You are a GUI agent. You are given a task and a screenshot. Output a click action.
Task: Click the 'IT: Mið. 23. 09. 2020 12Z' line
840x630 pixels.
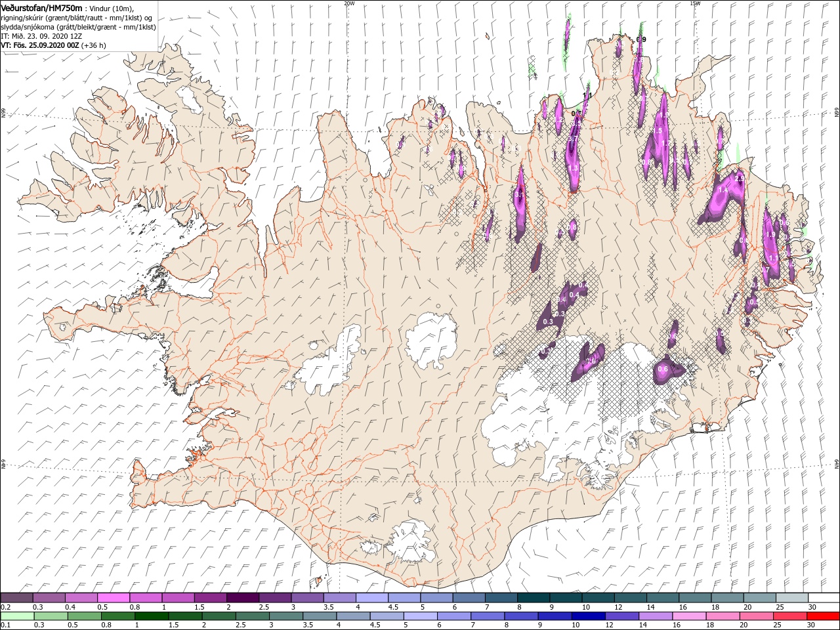point(40,36)
